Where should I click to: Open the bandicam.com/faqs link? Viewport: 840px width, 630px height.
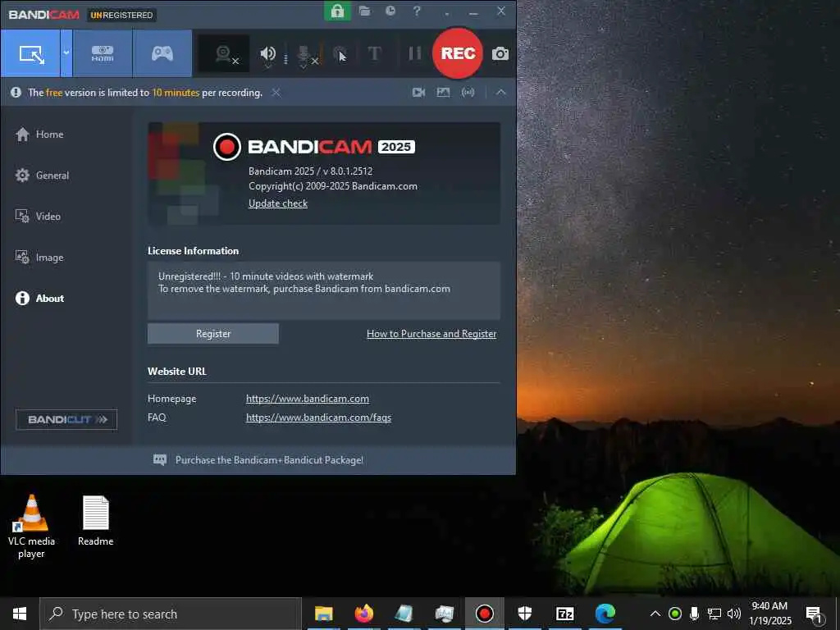click(319, 418)
